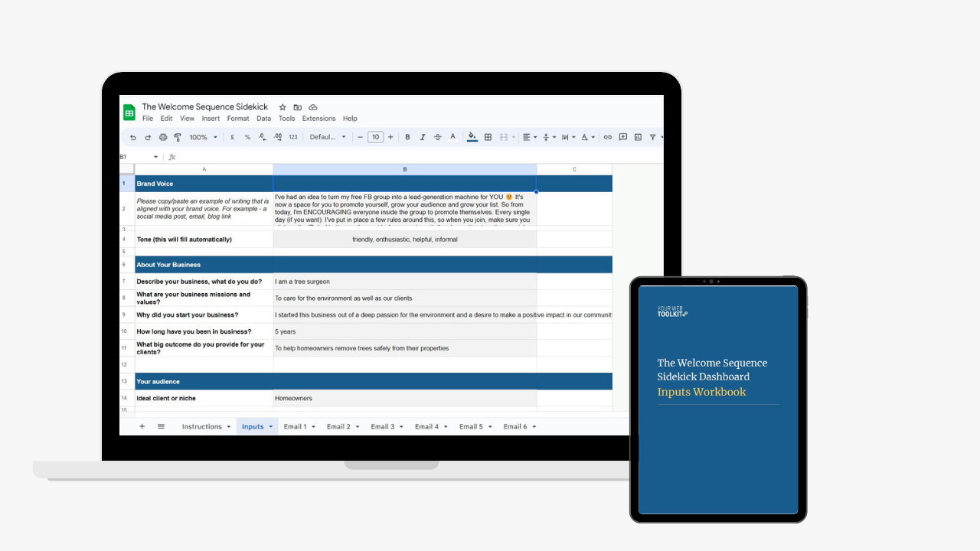The height and width of the screenshot is (551, 980).
Task: Select the 'Homeowners' cell
Action: pos(405,398)
